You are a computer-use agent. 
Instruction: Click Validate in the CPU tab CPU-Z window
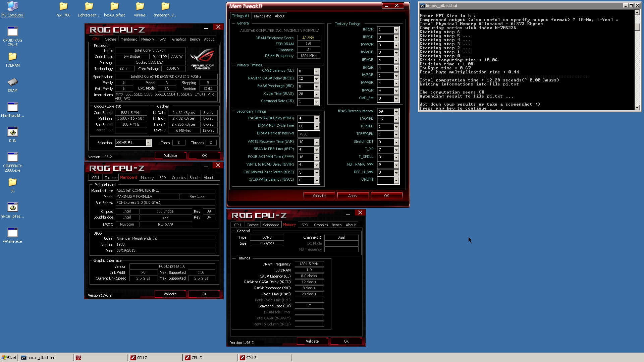pos(170,156)
